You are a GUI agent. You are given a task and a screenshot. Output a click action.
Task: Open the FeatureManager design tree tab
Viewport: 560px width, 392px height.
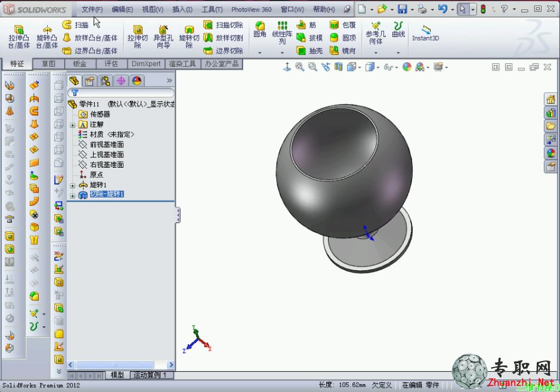point(75,81)
